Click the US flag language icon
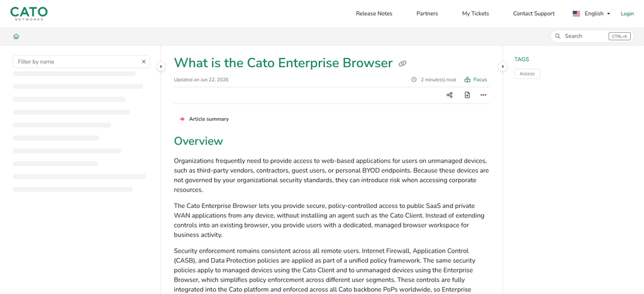This screenshot has width=644, height=294. coord(576,14)
